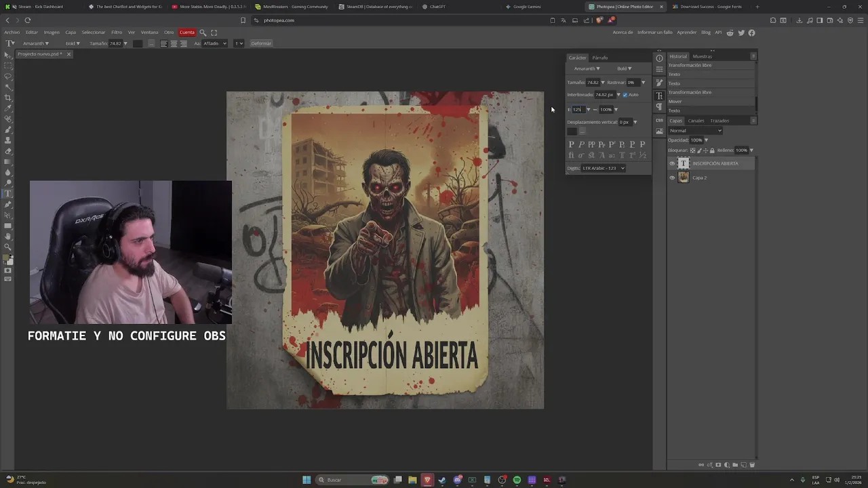Toggle fullscreen icon in the menu bar
The height and width of the screenshot is (488, 868).
(214, 33)
